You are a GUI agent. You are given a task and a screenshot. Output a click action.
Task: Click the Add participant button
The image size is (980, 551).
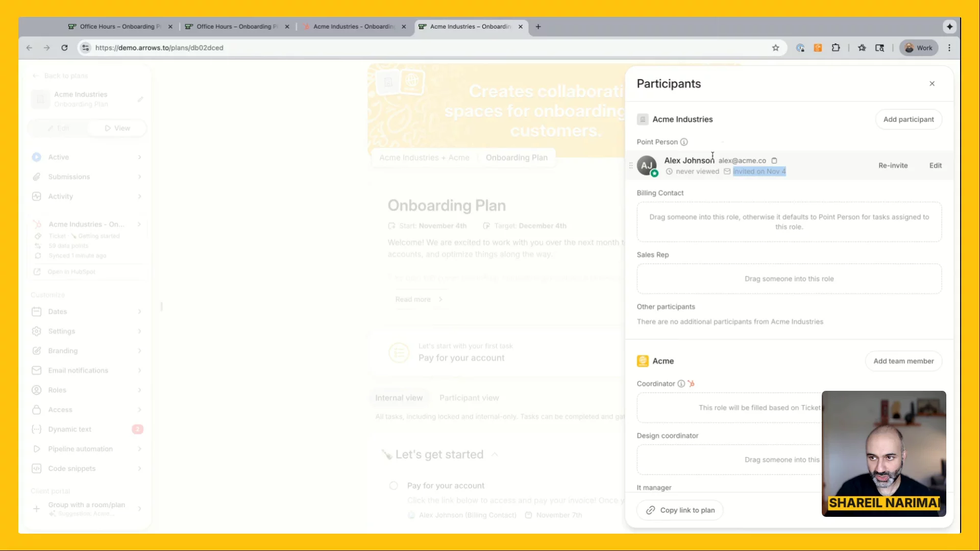(x=908, y=119)
